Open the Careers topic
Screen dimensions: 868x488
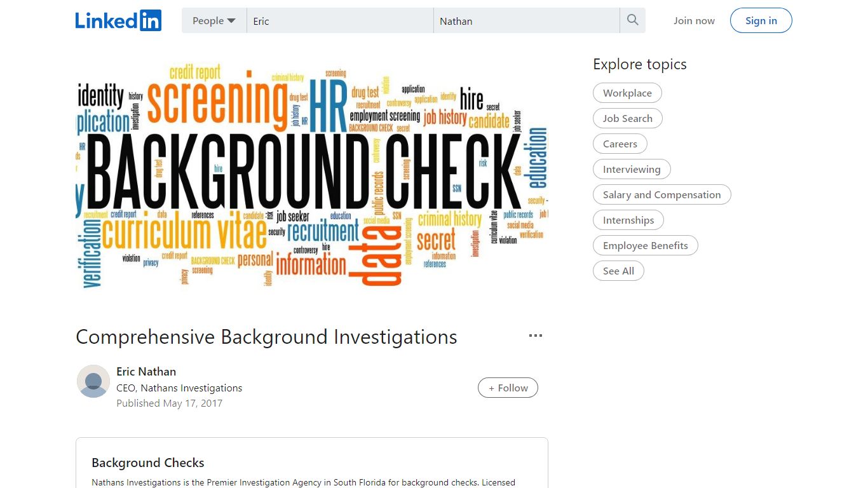(x=620, y=144)
